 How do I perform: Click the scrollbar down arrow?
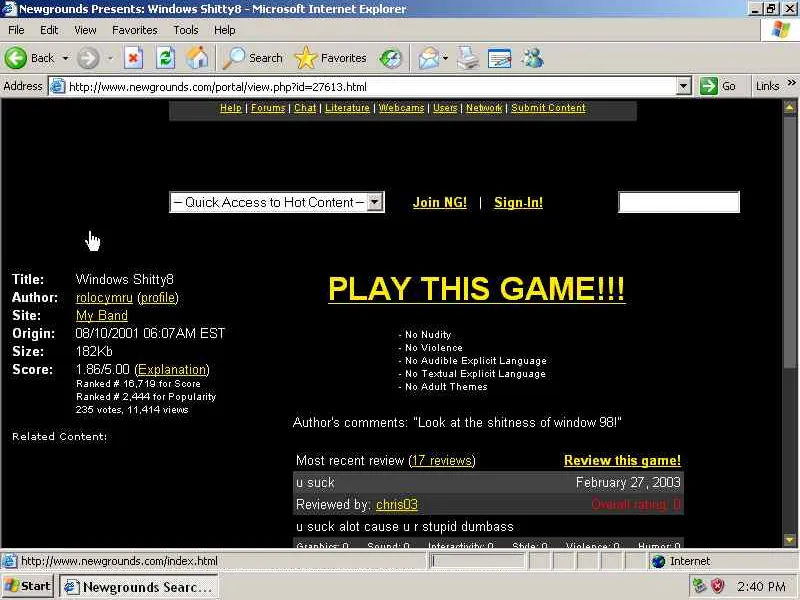[x=789, y=540]
